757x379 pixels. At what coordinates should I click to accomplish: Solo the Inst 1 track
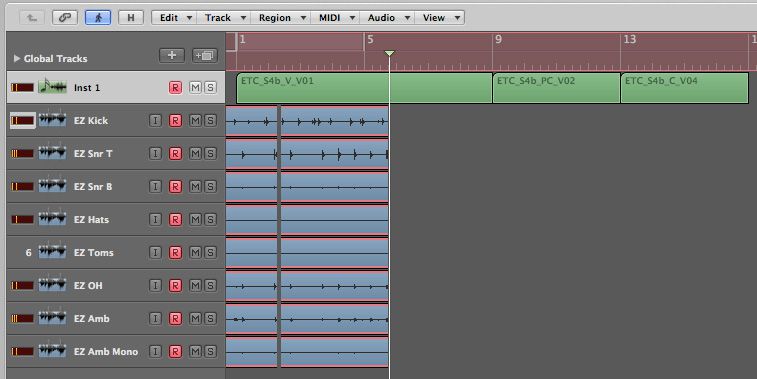(x=210, y=87)
